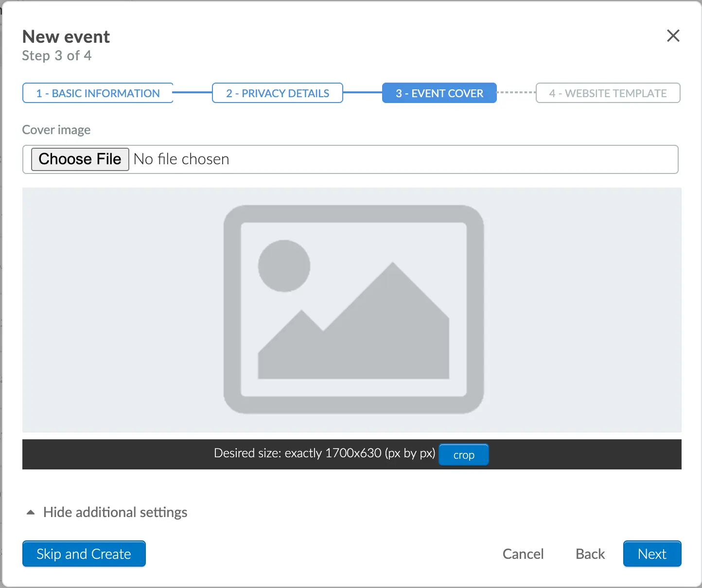Collapse additional settings with the triangle arrow
Screen dimensions: 702x588
tap(31, 512)
